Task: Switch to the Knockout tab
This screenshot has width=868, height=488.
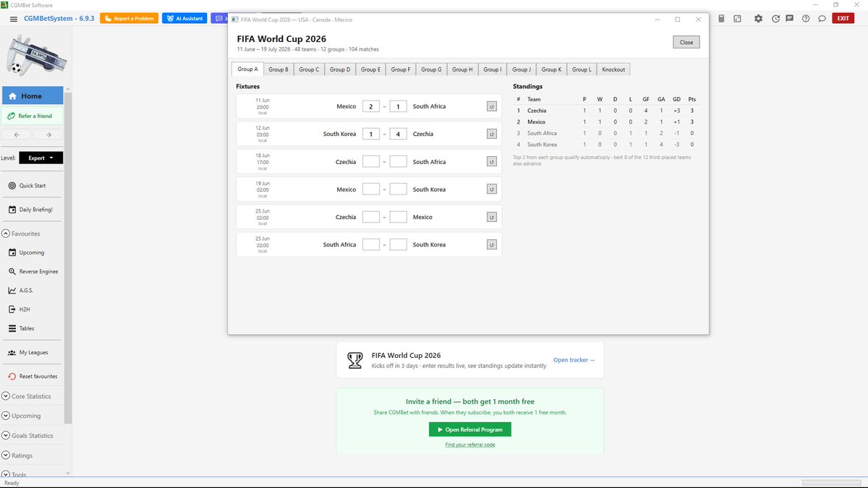Action: coord(614,69)
